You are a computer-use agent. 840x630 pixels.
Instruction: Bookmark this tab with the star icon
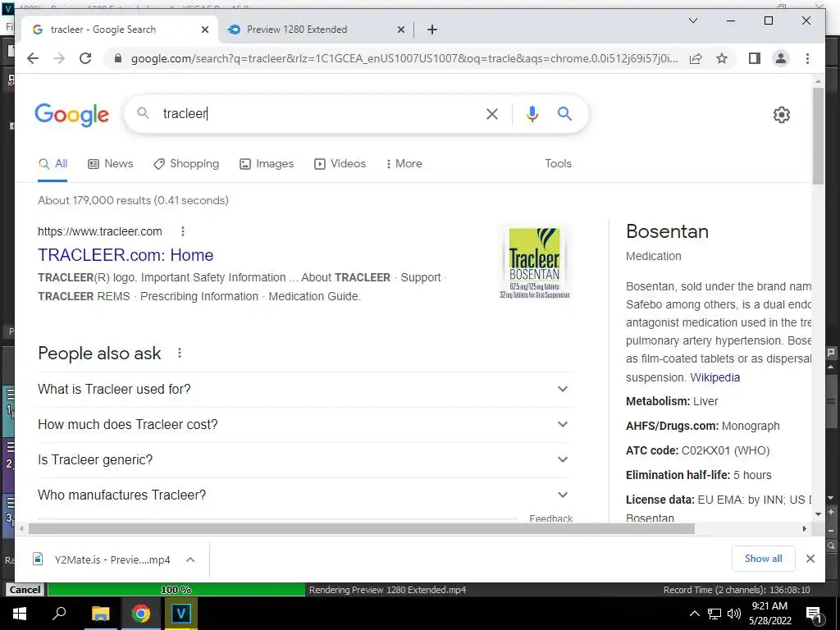coord(722,58)
